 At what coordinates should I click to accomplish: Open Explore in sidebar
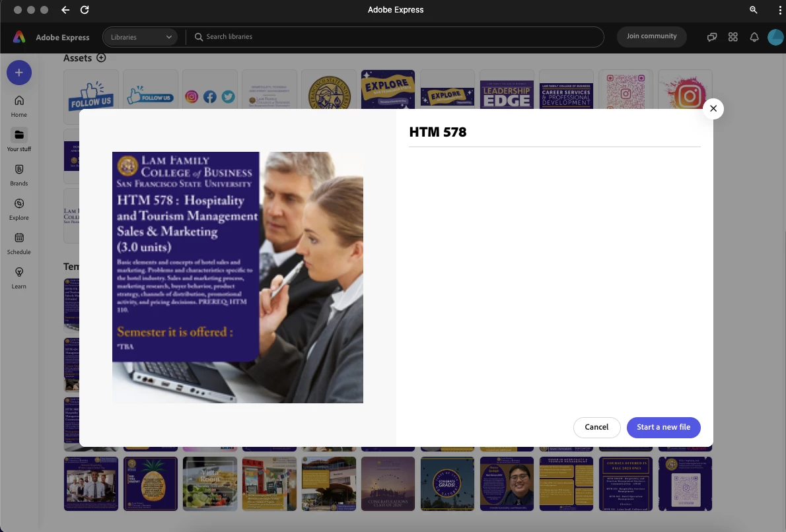[x=19, y=209]
